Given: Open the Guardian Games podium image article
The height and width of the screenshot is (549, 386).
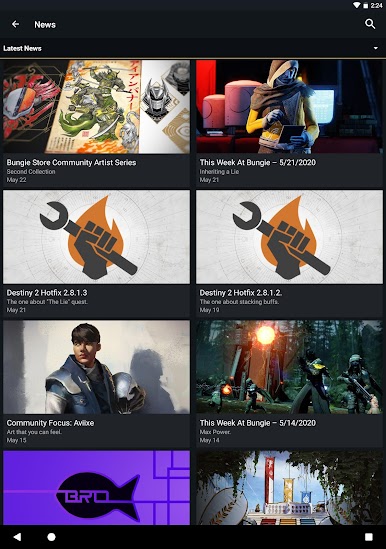Looking at the screenshot, I should (289, 488).
